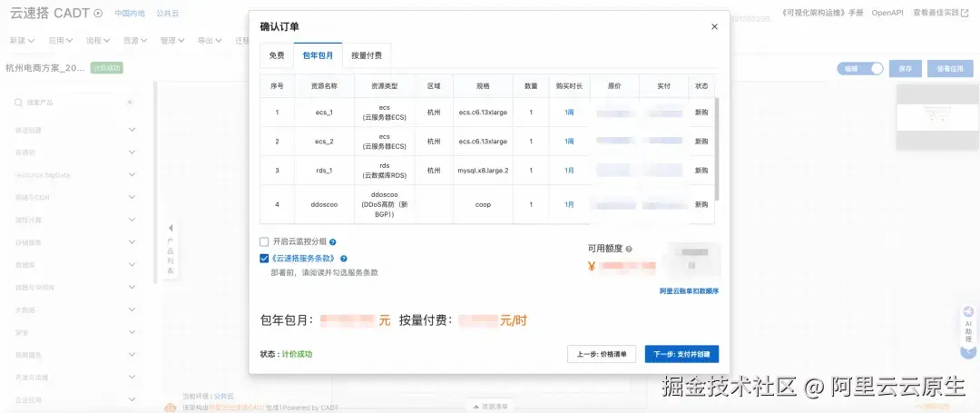980x413 pixels.
Task: Click the external-link icon after 查看最佳实践
Action: pos(965,13)
